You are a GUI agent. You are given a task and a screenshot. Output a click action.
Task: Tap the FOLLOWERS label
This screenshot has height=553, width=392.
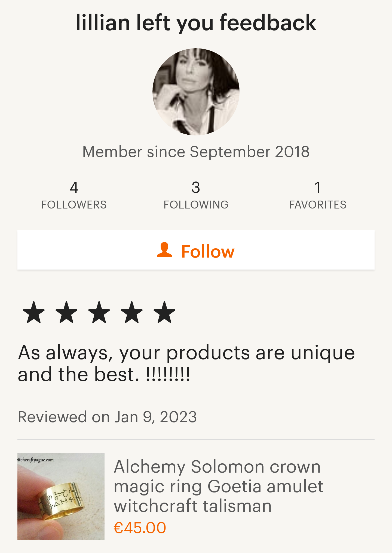[74, 205]
